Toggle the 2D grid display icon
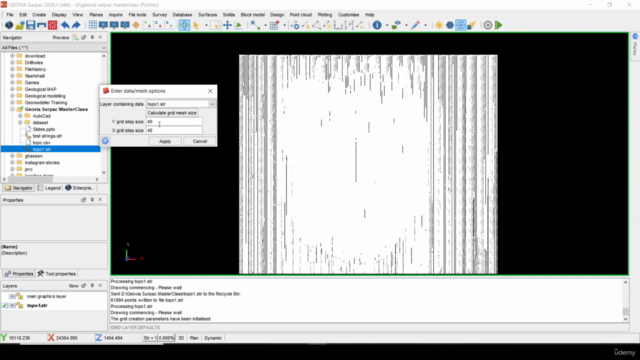 point(93,25)
